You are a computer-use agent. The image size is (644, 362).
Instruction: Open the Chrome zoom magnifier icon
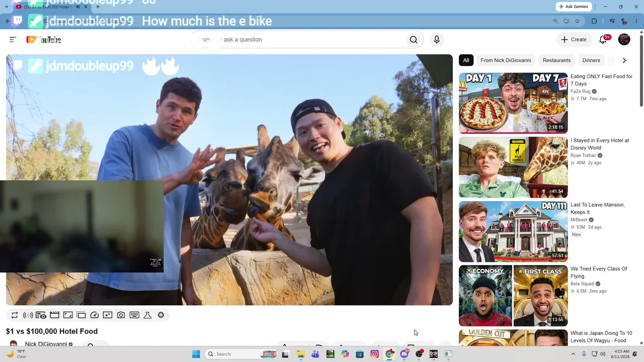[x=555, y=21]
